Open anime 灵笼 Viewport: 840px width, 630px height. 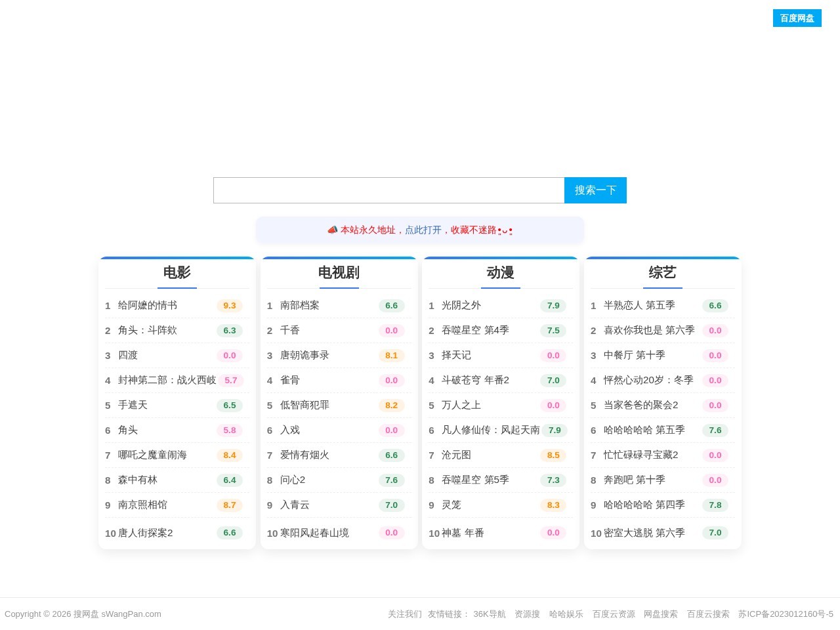pyautogui.click(x=451, y=505)
